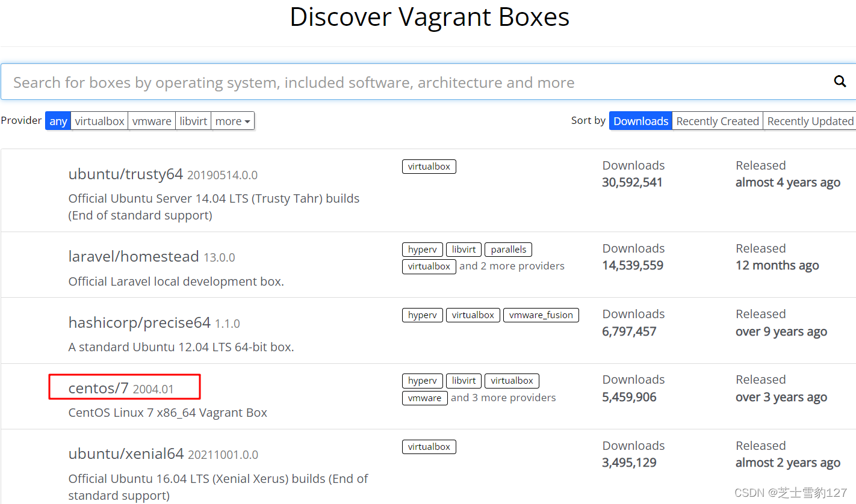Click the search magnifier icon
This screenshot has height=504, width=856.
tap(840, 81)
